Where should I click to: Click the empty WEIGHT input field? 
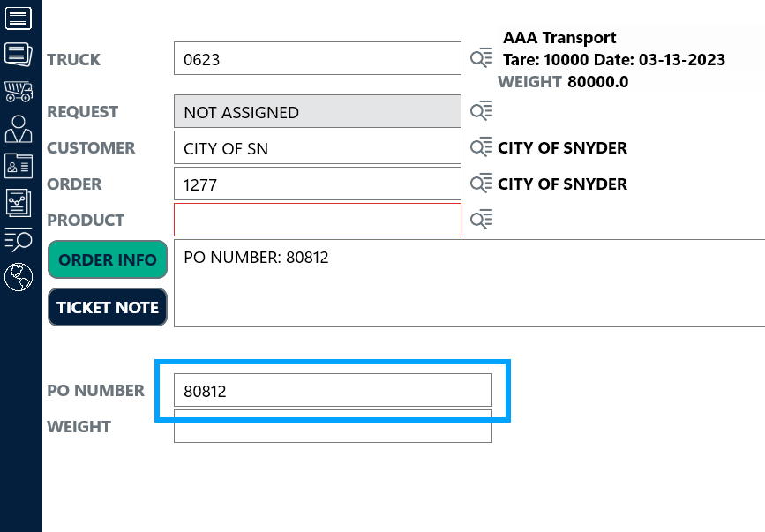pos(333,426)
